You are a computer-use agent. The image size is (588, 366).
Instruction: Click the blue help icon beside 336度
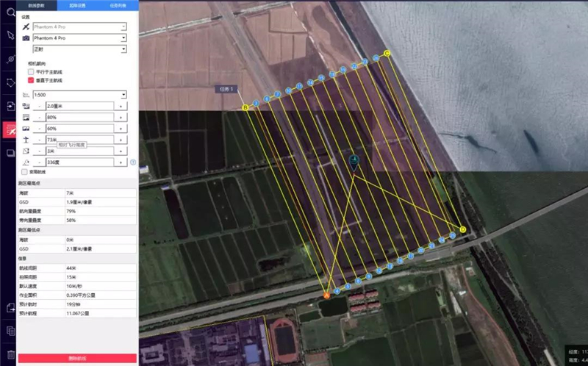[x=133, y=162]
